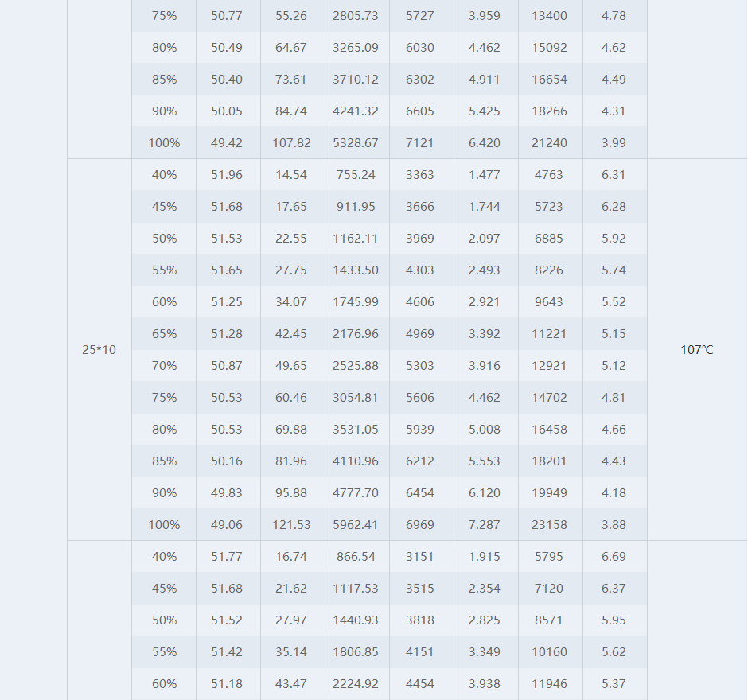The width and height of the screenshot is (748, 700).
Task: Click the 14.54 current cell
Action: (293, 175)
